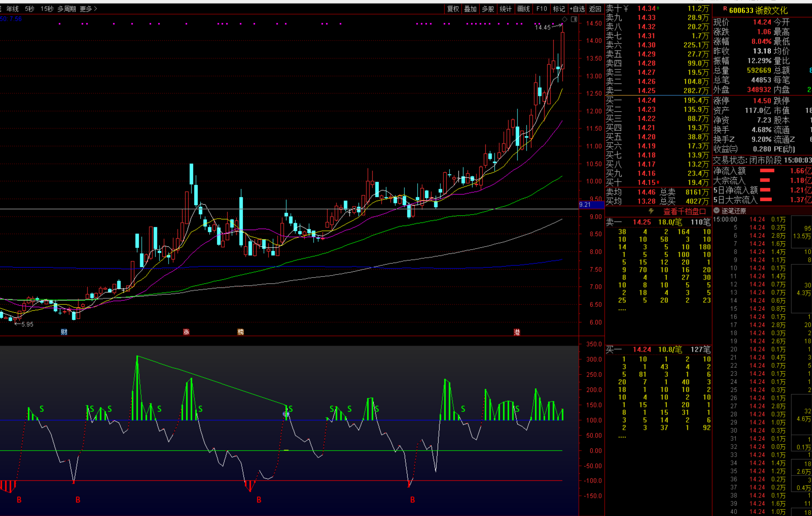
Task: Click the 榜 event marker under the chart
Action: pos(241,332)
